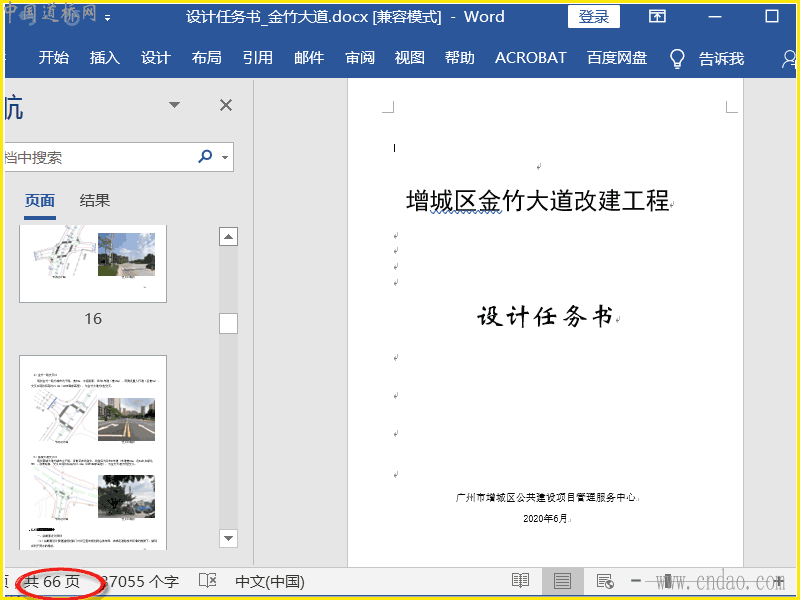Open the 审阅 ribbon tab

(360, 58)
